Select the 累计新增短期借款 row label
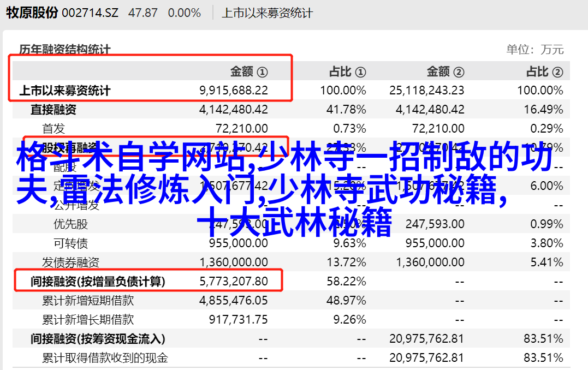This screenshot has width=588, height=370. pyautogui.click(x=88, y=301)
